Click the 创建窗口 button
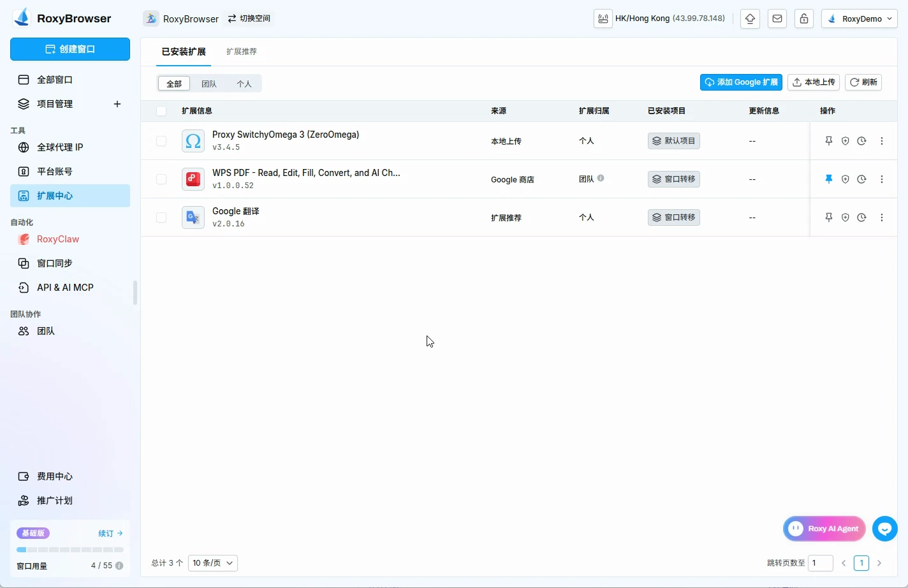 (x=70, y=49)
